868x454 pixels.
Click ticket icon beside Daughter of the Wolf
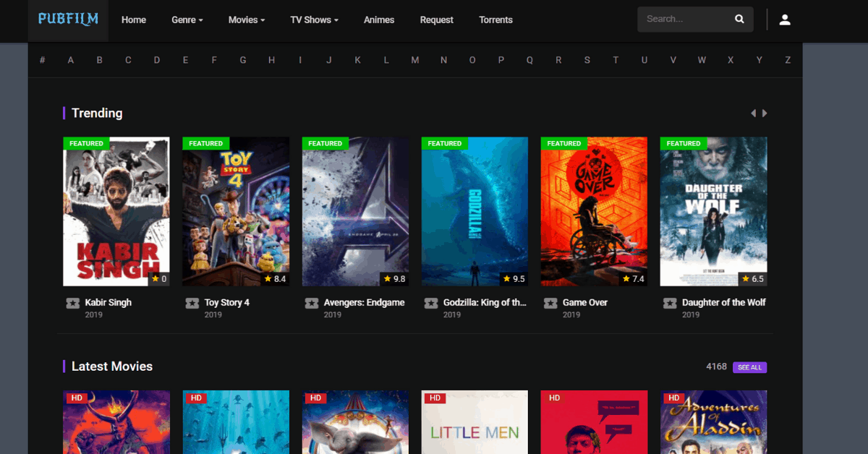point(670,303)
